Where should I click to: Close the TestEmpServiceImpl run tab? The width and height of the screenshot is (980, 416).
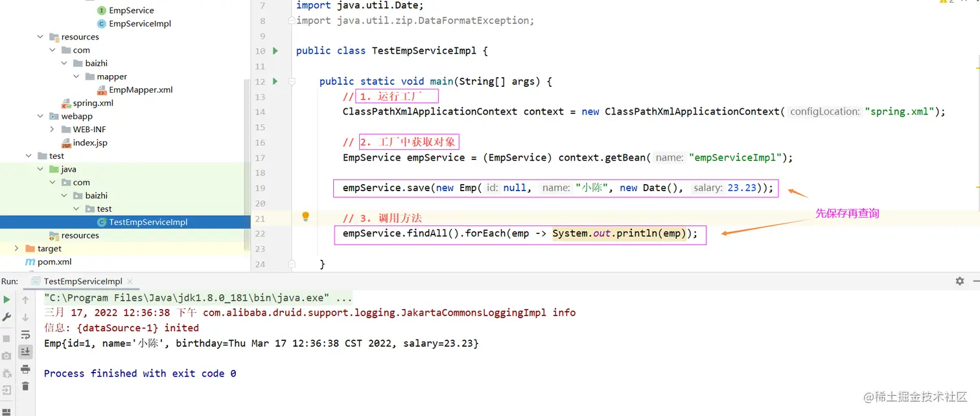[130, 282]
